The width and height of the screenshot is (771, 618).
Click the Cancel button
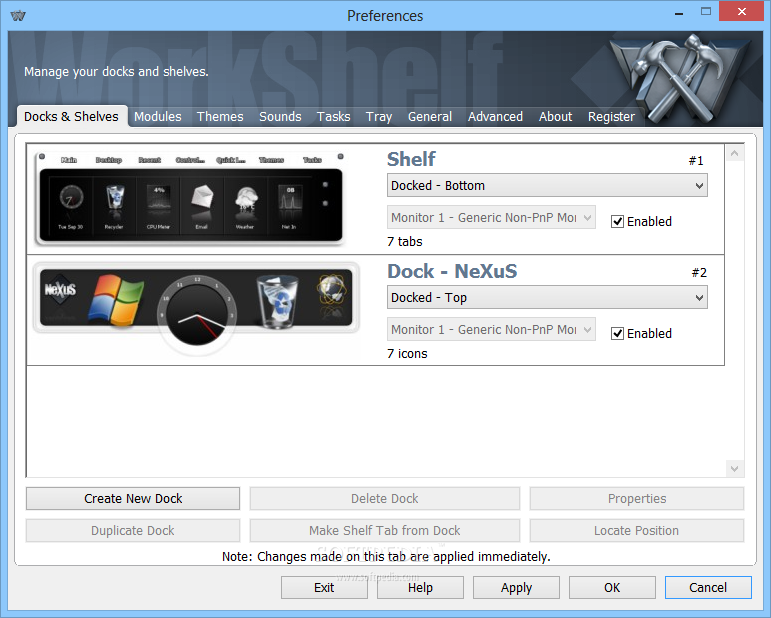pos(708,588)
